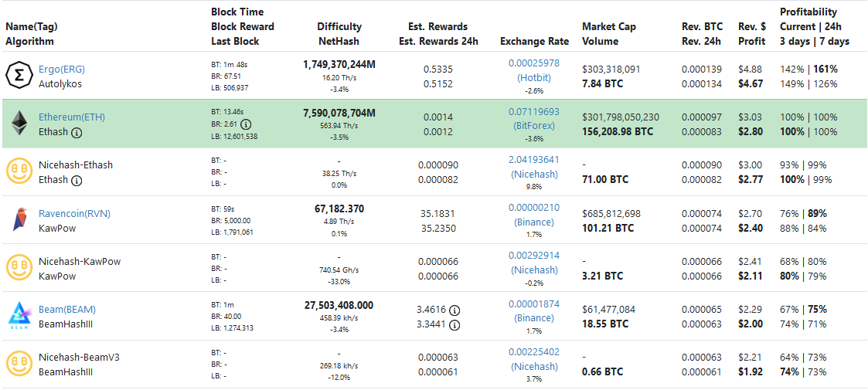Image resolution: width=868 pixels, height=390 pixels.
Task: Click the Ethereum diamond logo icon
Action: pos(19,124)
